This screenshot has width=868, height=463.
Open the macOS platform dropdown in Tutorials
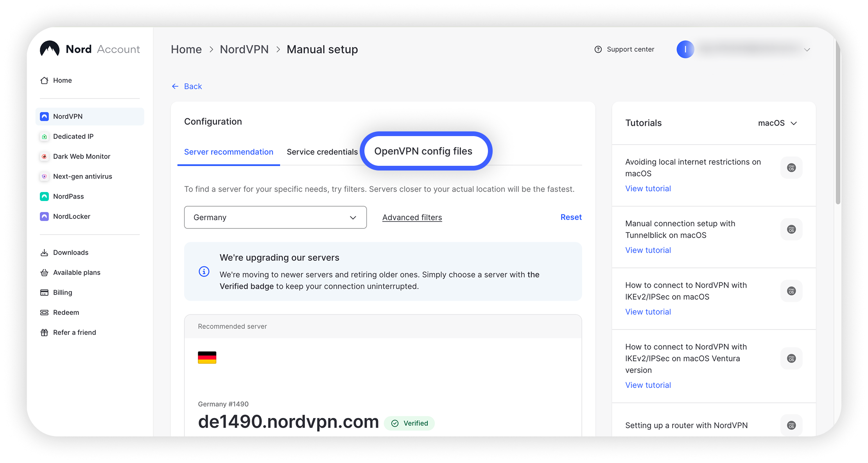[x=777, y=123]
